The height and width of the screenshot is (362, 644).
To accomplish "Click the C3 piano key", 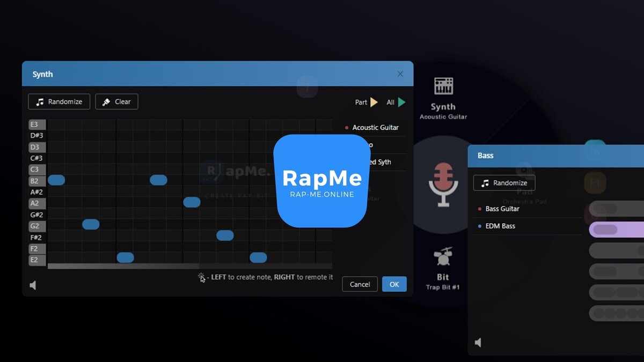I will pos(37,169).
